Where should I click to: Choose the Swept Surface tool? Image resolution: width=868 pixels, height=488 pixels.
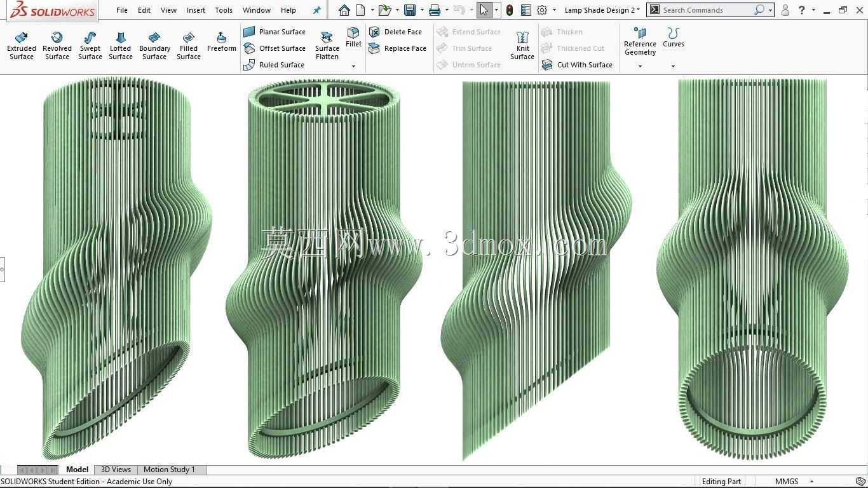pos(90,46)
